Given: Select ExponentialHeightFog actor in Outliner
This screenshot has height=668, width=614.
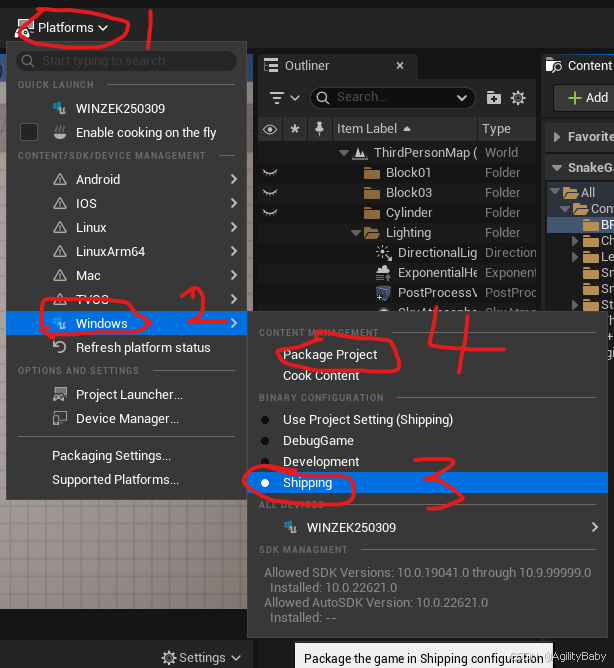Looking at the screenshot, I should pyautogui.click(x=397, y=273).
